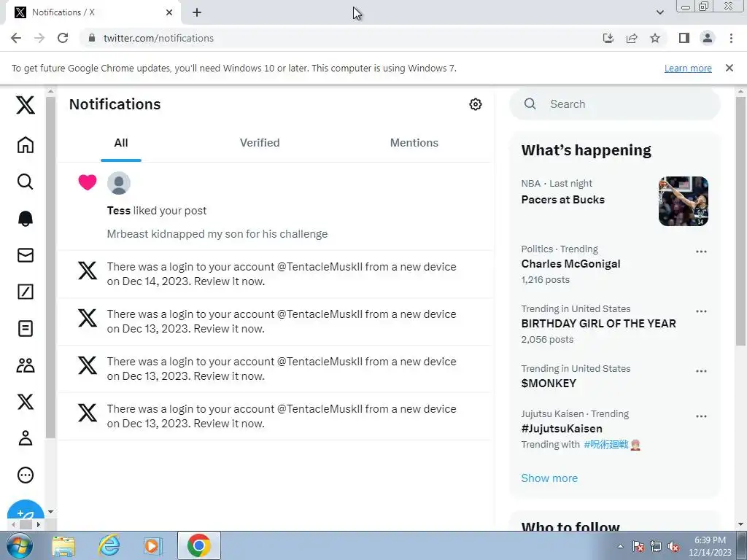Viewport: 747px width, 560px height.
Task: Launch Internet Explorer from taskbar
Action: click(x=109, y=545)
